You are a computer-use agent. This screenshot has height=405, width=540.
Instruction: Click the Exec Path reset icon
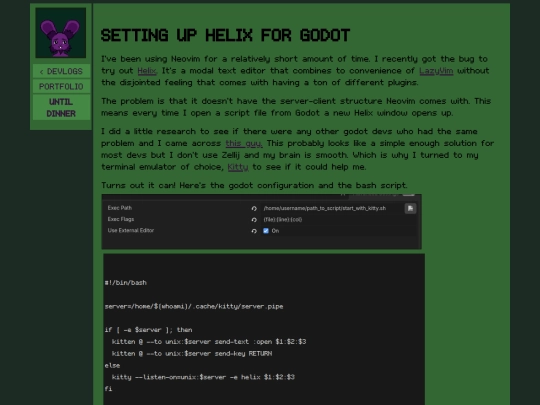point(254,208)
